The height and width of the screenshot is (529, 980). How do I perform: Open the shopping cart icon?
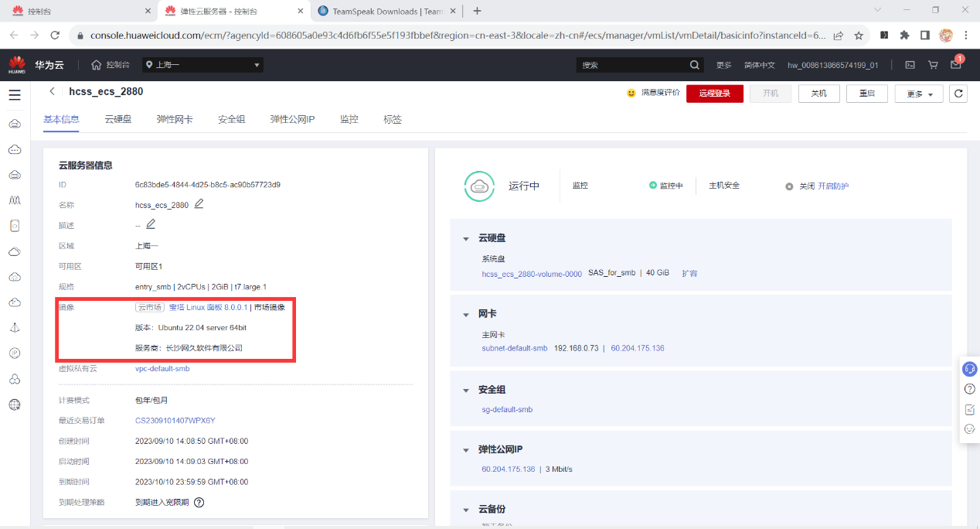(933, 65)
